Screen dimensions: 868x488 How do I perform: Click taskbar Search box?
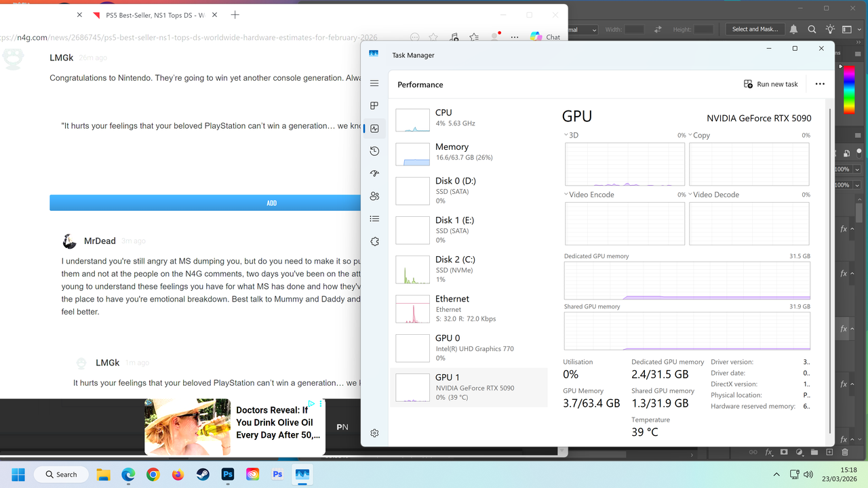(x=61, y=474)
